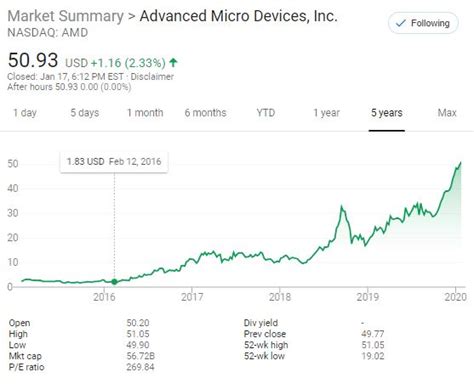Click the 1.83 USD tooltip box

114,162
